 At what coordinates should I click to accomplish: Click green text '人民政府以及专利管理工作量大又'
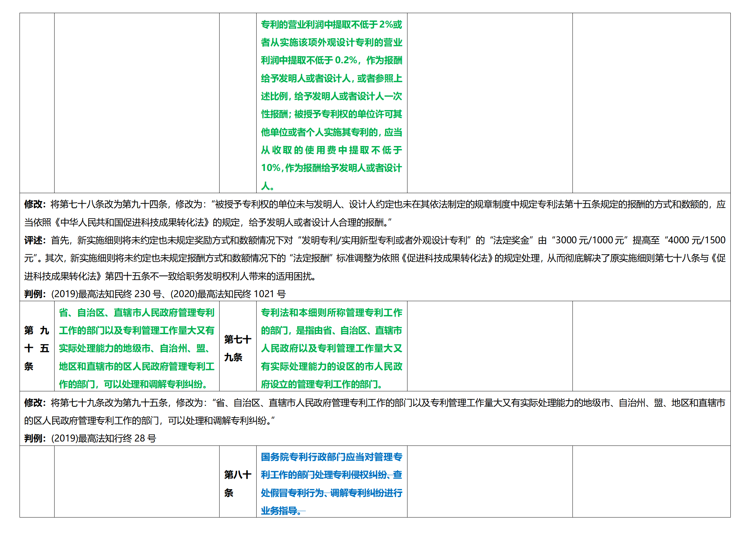click(x=332, y=348)
